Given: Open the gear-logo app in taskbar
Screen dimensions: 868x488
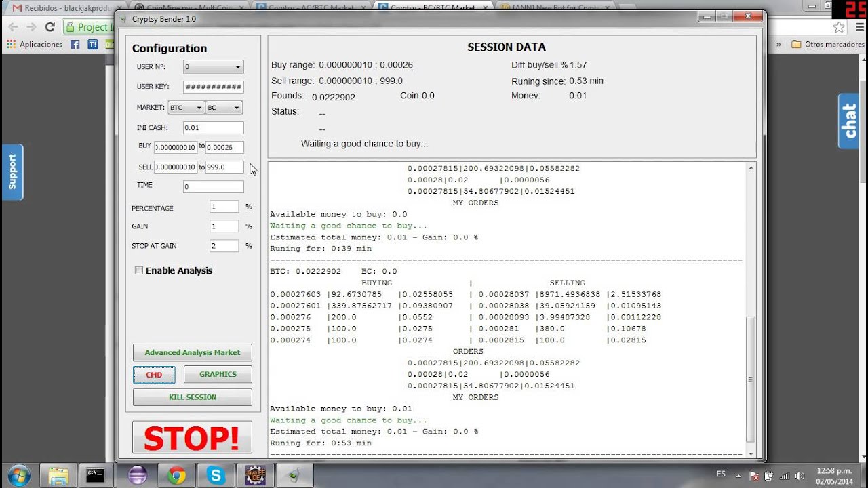Looking at the screenshot, I should (256, 475).
